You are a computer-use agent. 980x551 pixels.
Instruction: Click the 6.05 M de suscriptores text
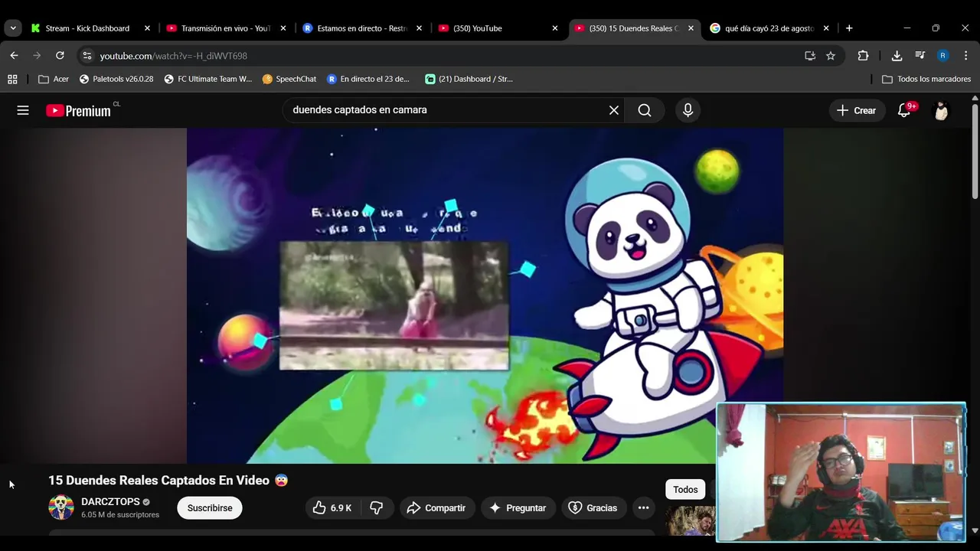coord(120,515)
